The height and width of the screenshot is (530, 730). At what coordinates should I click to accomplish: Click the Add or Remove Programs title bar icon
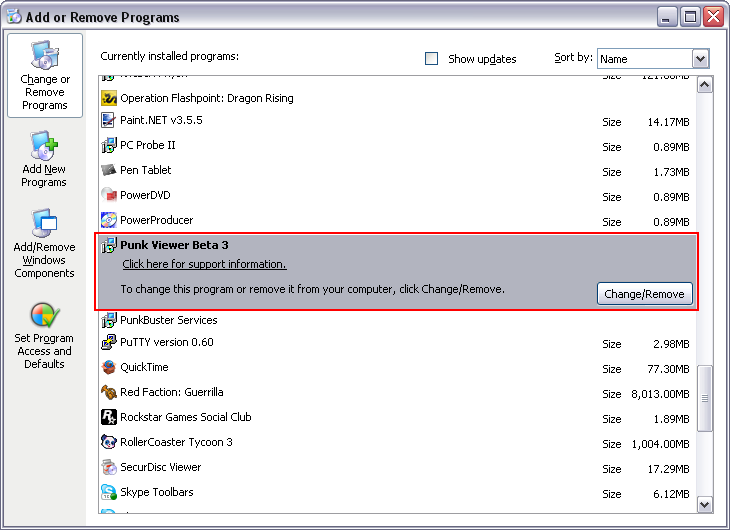click(14, 16)
